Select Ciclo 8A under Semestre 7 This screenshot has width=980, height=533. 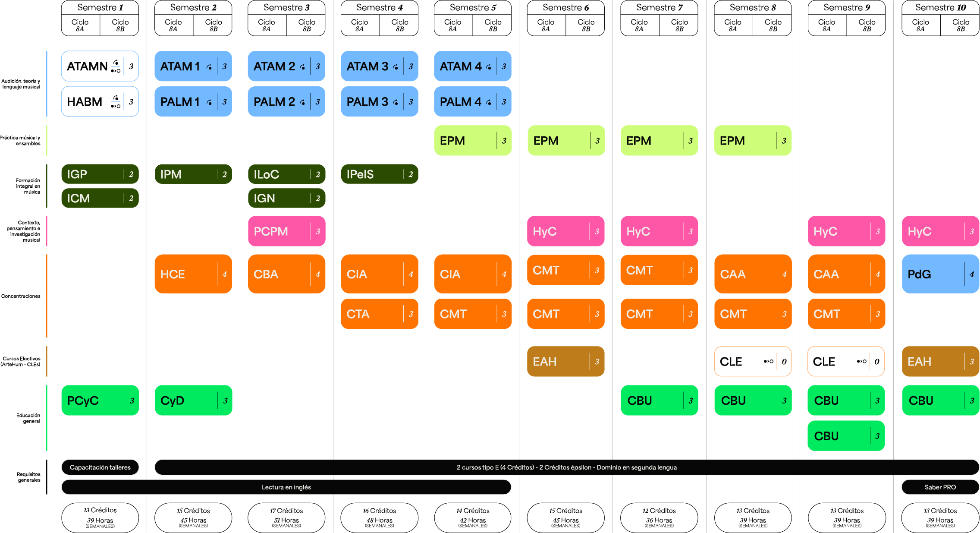click(639, 25)
